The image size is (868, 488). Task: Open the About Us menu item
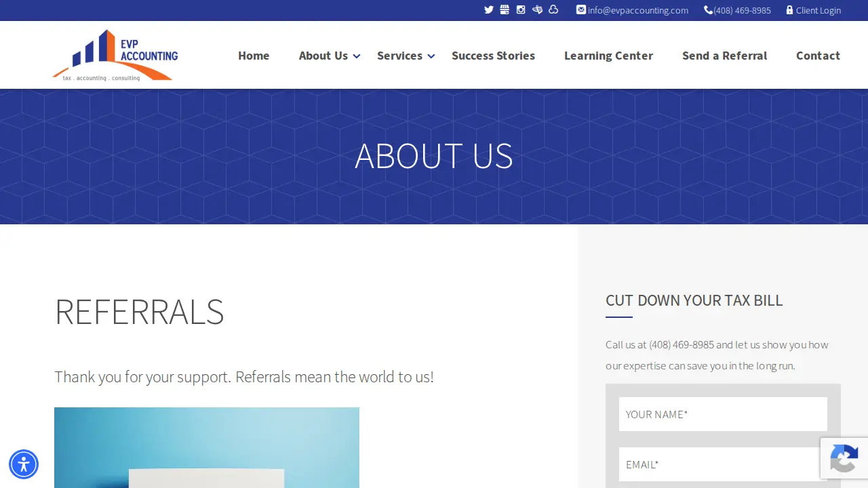(323, 56)
